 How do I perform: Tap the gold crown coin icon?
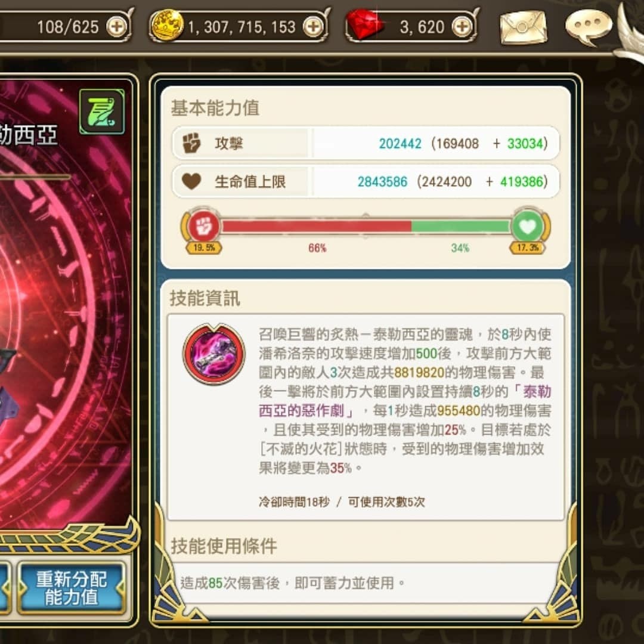167,26
